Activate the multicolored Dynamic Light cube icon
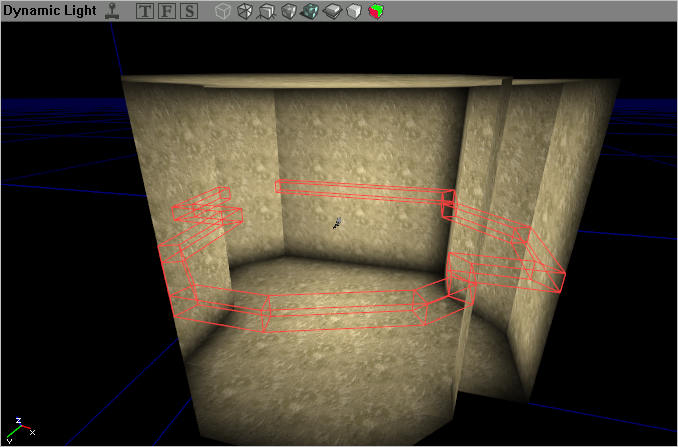 pos(375,12)
